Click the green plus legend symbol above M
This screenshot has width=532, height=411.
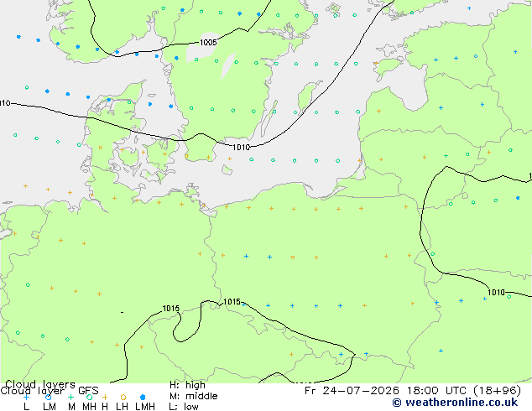pos(71,397)
